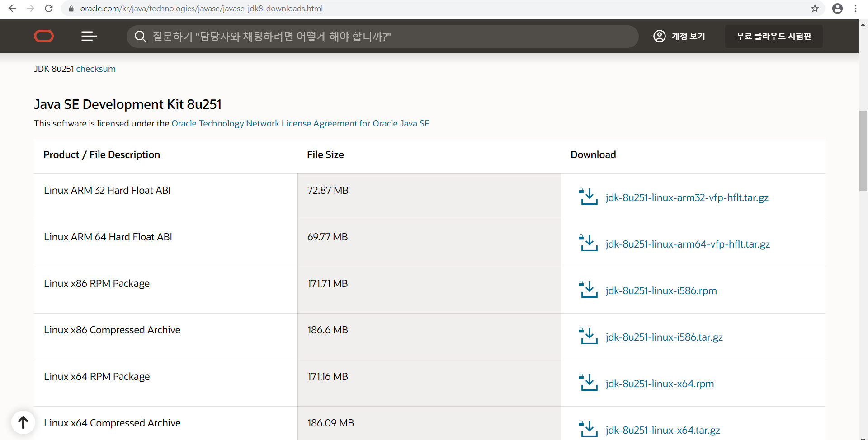Click the browser address bar URL
Image resolution: width=868 pixels, height=440 pixels.
coord(201,9)
